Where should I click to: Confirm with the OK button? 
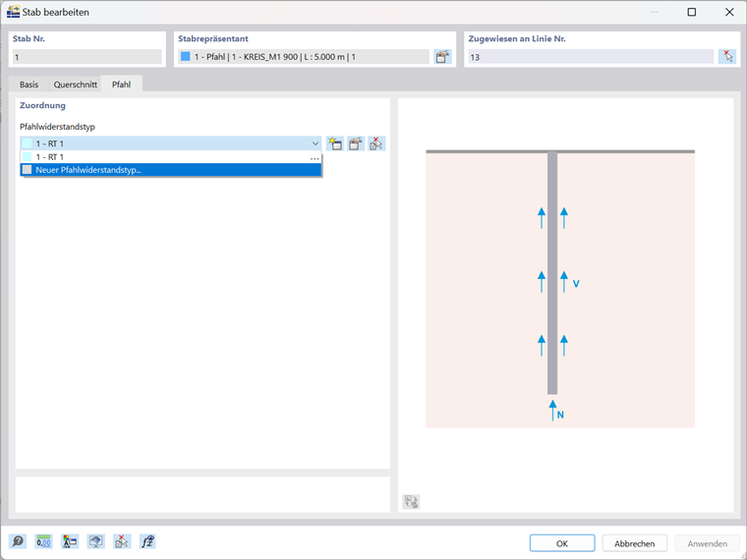(562, 543)
